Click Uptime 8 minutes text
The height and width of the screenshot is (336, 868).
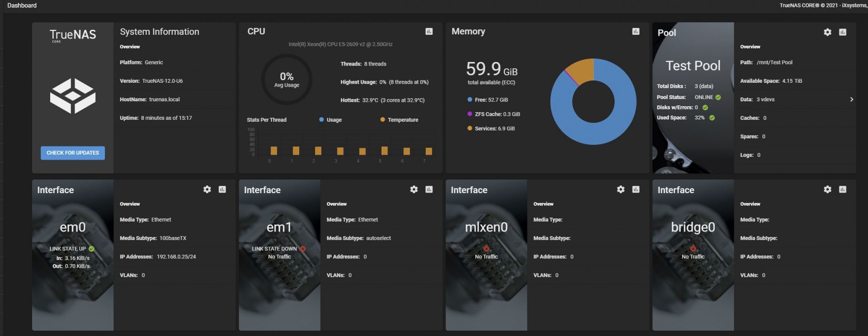click(156, 118)
